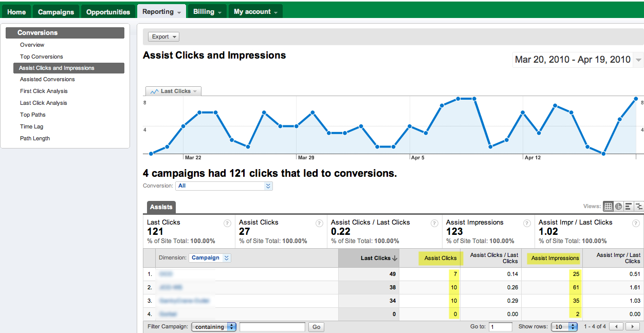Click the help icon beside Assist Clicks
This screenshot has width=644, height=333.
tap(319, 223)
